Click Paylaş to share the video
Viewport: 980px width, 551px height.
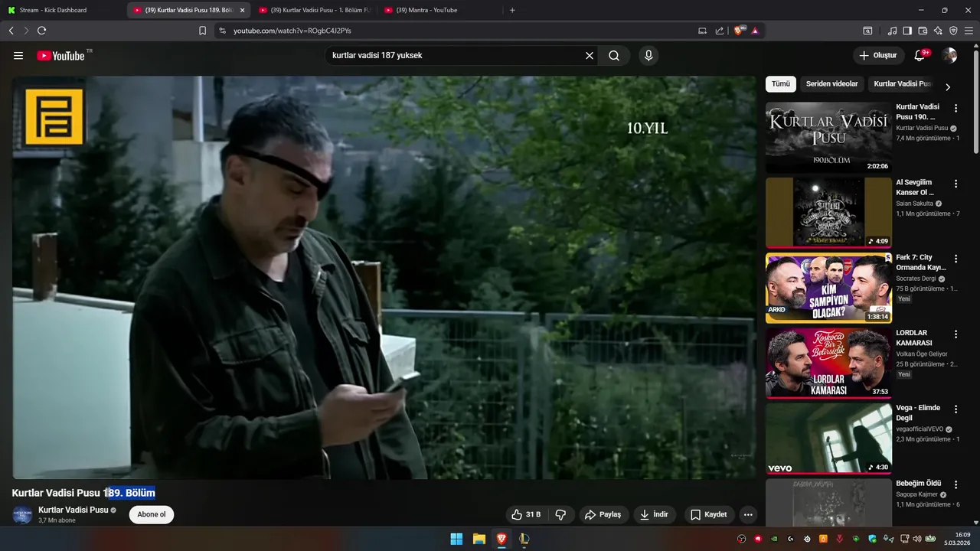click(603, 515)
